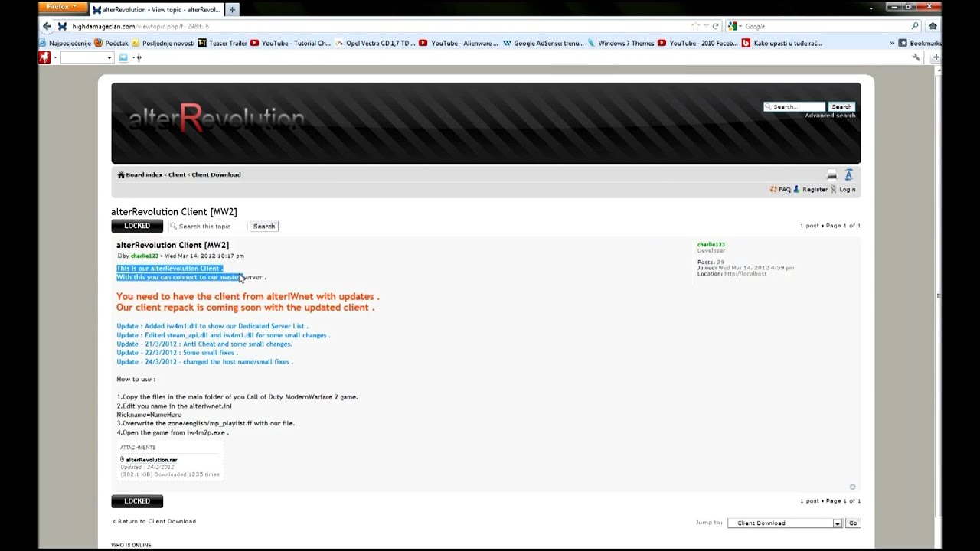Screen dimensions: 980x551
Task: Focus the highdamageclan.com address bar
Action: [375, 26]
